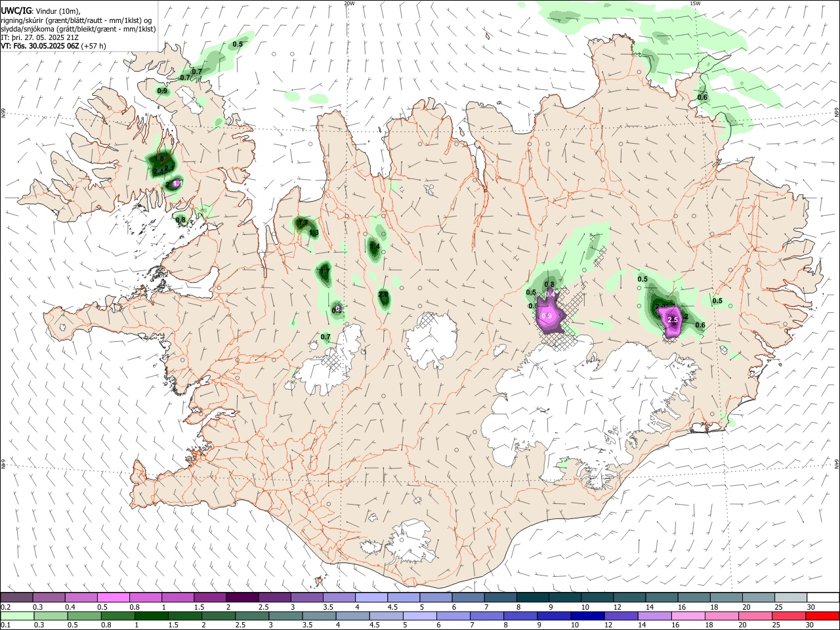
Task: Select upper legend swatch between 6 and 7
Action: click(x=467, y=597)
